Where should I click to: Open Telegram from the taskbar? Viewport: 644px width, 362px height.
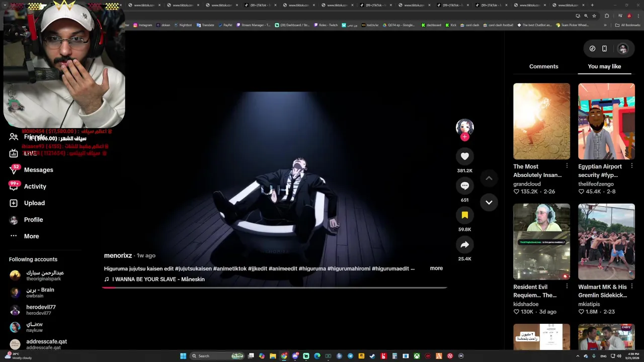click(x=350, y=356)
